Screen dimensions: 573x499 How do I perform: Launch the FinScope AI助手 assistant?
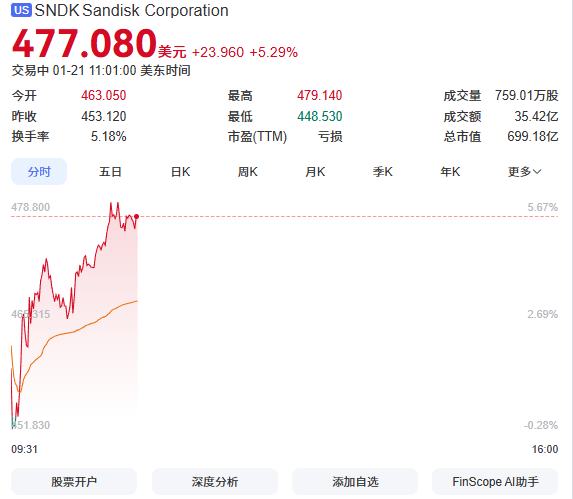pos(495,481)
